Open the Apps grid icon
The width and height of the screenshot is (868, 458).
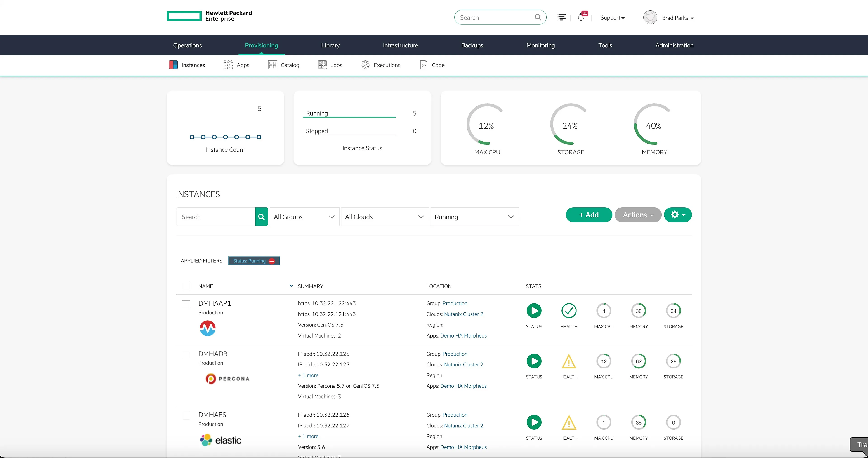click(228, 65)
